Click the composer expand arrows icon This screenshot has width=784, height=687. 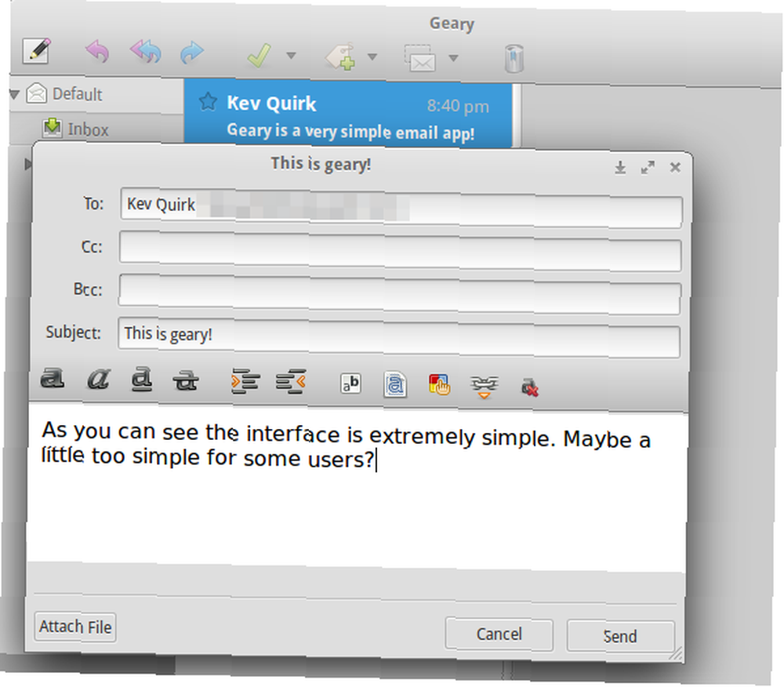click(648, 168)
